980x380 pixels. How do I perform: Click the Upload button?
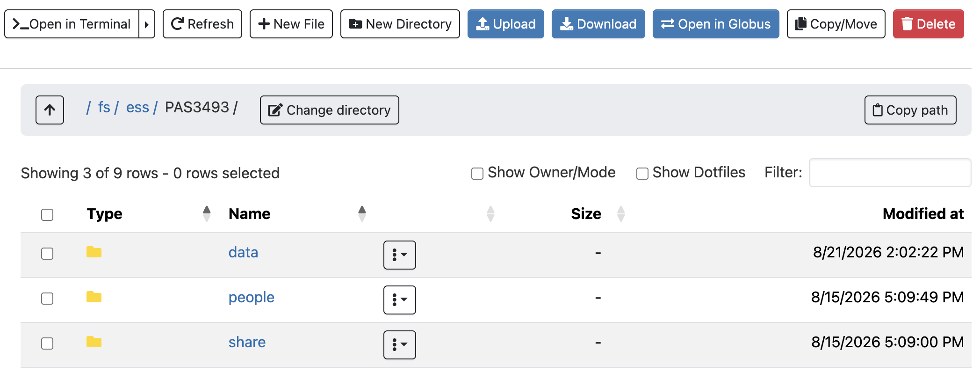tap(506, 24)
